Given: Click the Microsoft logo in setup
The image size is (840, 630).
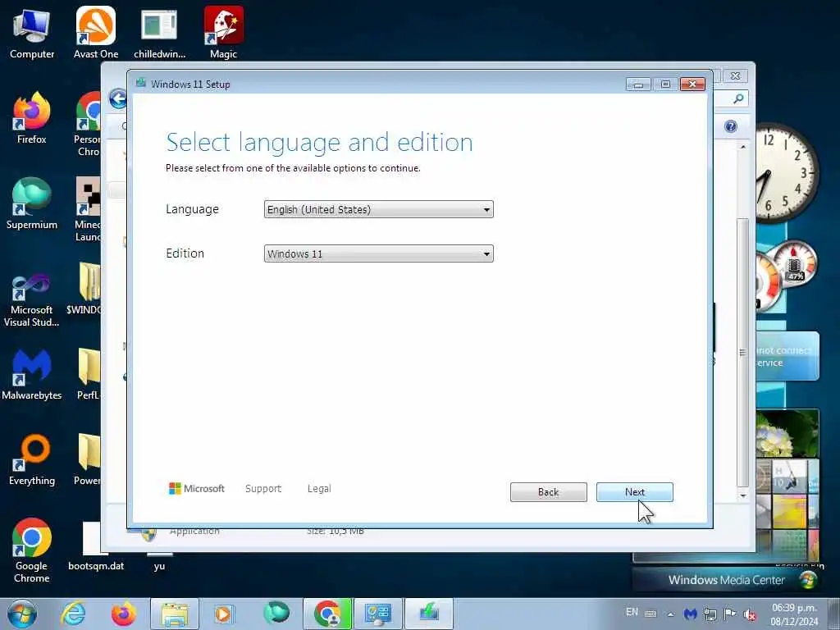Looking at the screenshot, I should (197, 489).
